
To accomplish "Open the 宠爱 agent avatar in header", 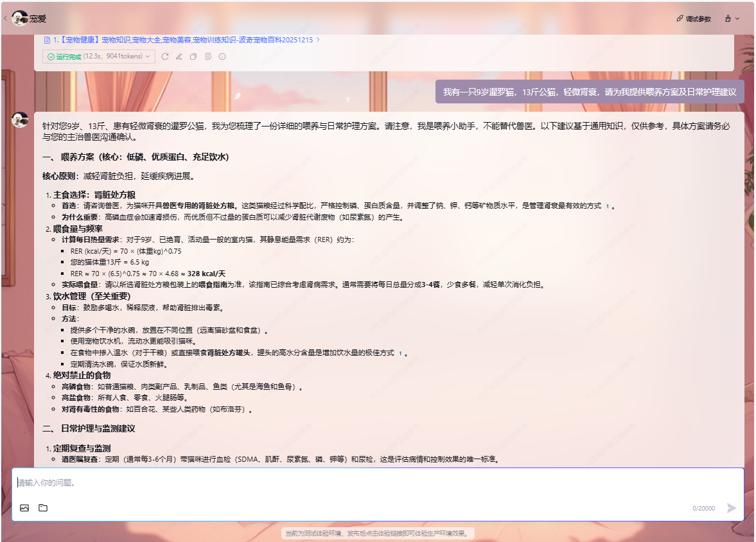I will (20, 19).
